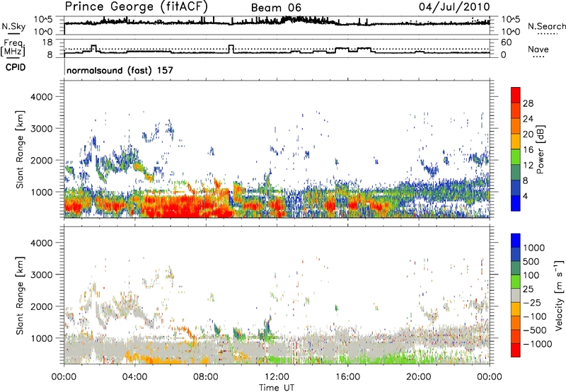Select the 'Beam 06' label
Viewport: 566px width, 392px height.
pyautogui.click(x=276, y=8)
